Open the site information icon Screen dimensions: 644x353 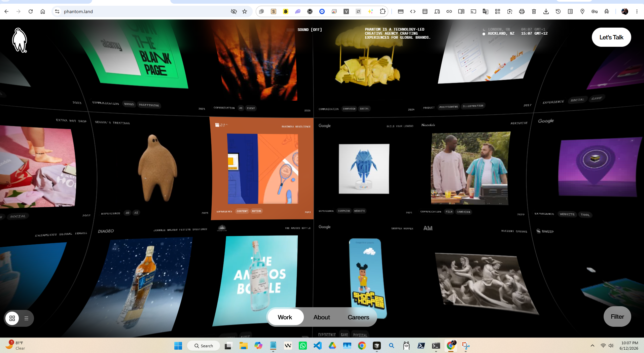pyautogui.click(x=57, y=11)
